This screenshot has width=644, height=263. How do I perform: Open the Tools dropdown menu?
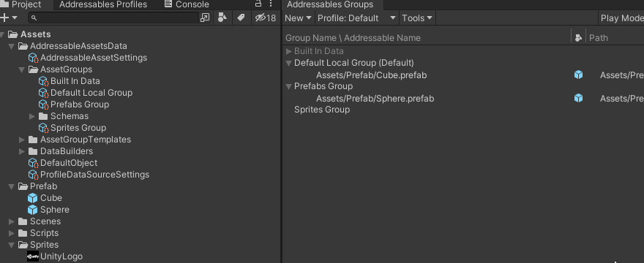[417, 18]
